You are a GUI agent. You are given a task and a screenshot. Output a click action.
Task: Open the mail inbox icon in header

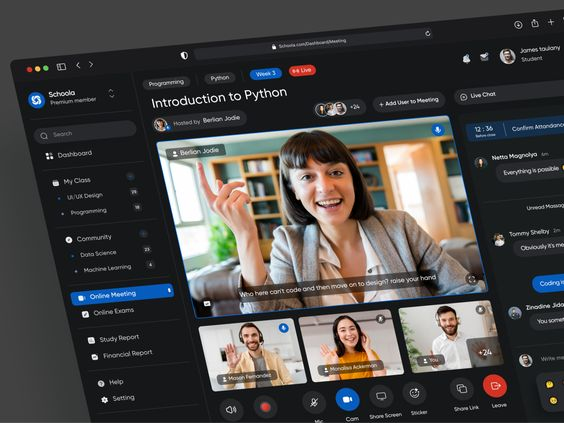click(485, 57)
